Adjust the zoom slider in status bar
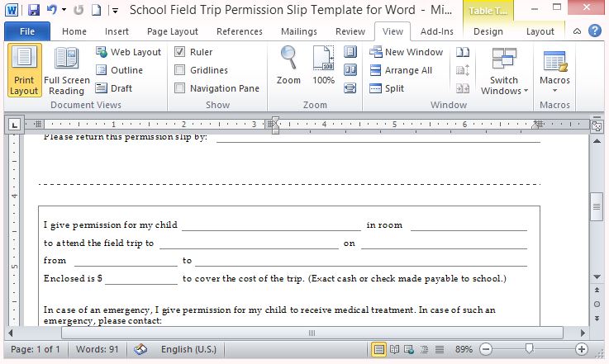609x364 pixels. click(529, 349)
